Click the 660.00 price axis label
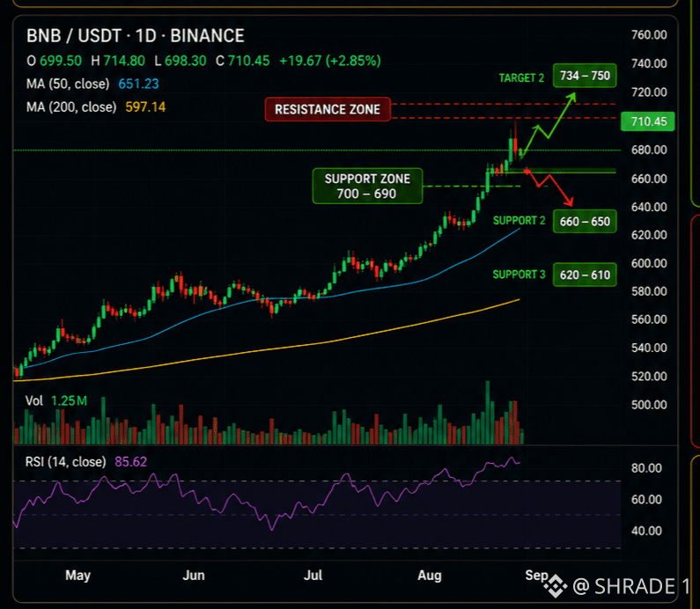This screenshot has height=609, width=700. (x=649, y=179)
